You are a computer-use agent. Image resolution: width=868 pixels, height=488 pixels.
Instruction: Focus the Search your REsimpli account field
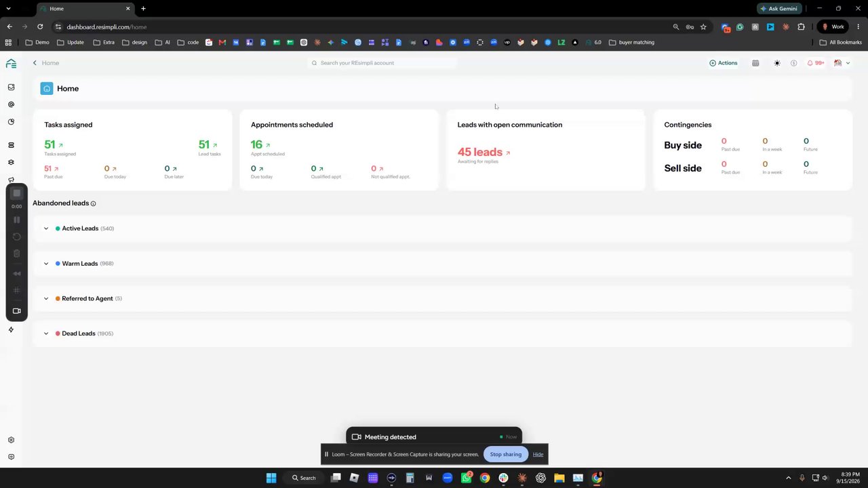[382, 63]
